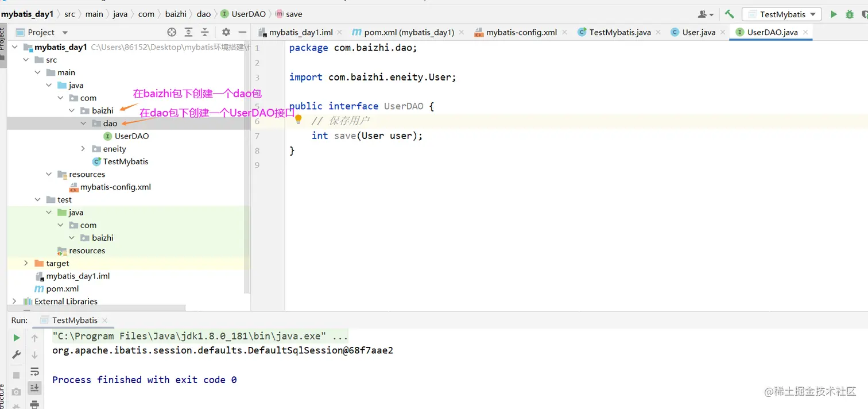
Task: Select TestMybatis in the project tree
Action: click(x=125, y=161)
